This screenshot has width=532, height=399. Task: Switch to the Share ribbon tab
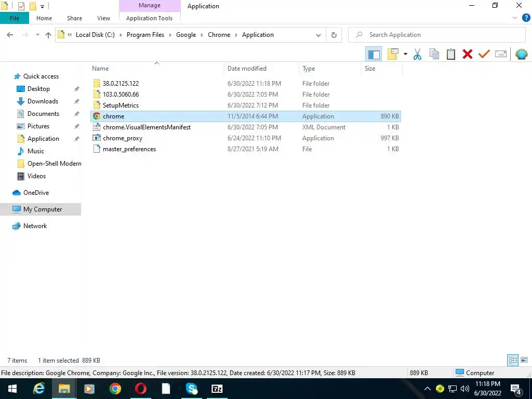(x=74, y=18)
